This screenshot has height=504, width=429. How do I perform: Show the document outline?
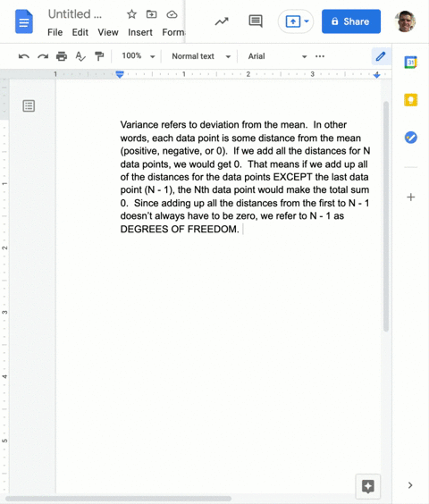29,105
